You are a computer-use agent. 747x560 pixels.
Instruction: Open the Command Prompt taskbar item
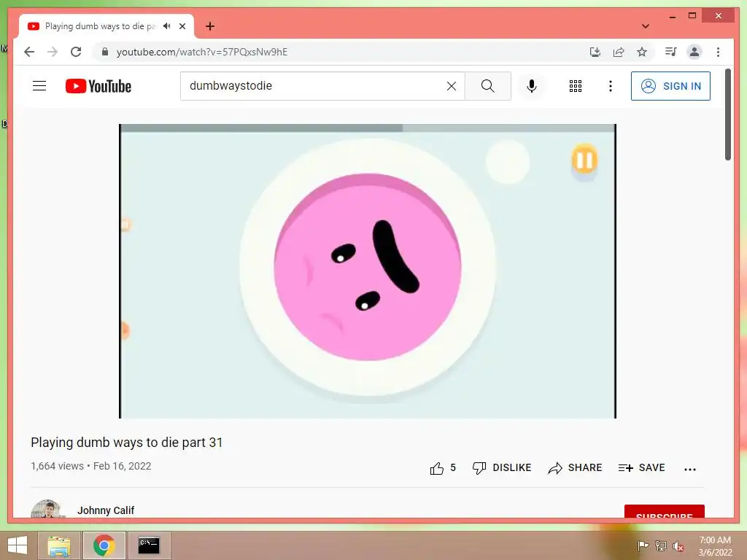pyautogui.click(x=149, y=545)
